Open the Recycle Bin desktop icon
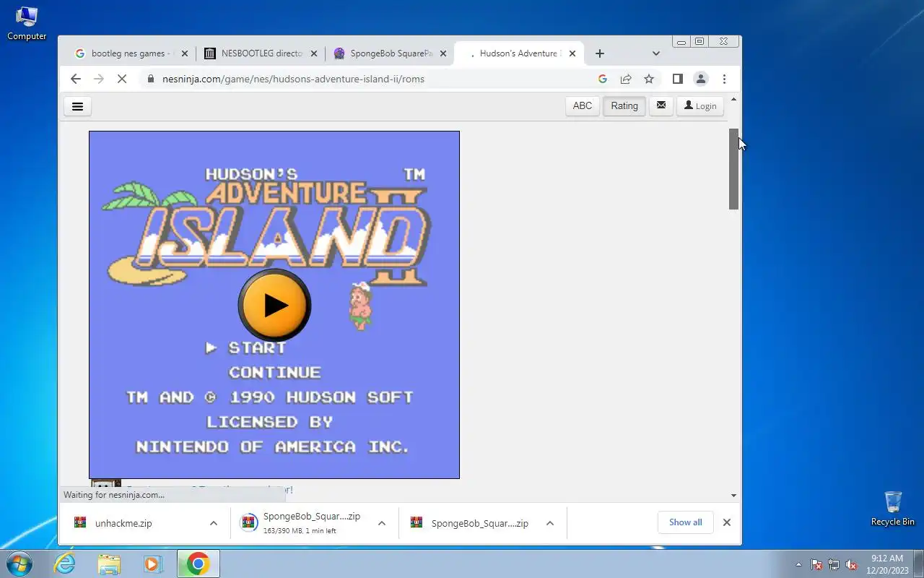924x578 pixels. point(892,509)
